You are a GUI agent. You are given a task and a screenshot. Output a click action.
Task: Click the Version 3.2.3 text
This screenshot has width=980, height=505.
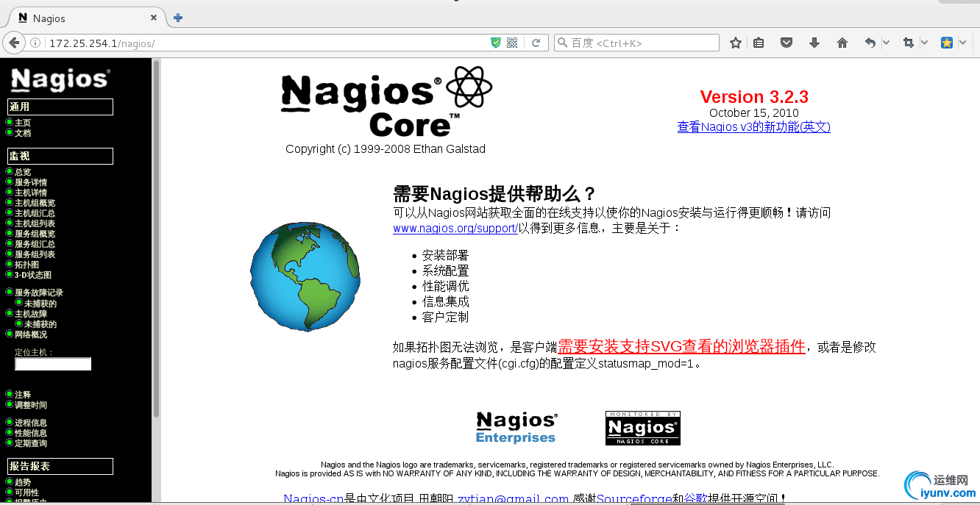754,97
